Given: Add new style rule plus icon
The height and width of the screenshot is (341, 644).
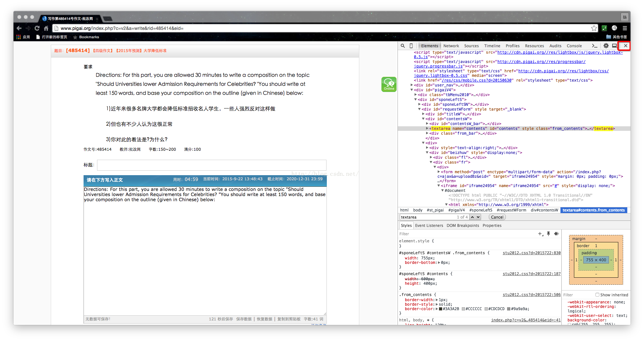Looking at the screenshot, I should (541, 234).
